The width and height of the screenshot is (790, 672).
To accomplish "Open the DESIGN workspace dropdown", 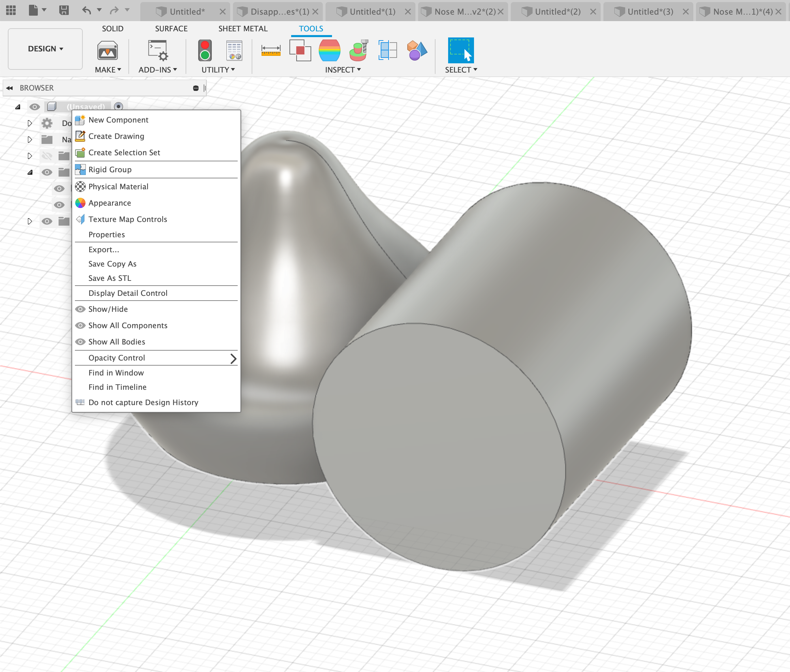I will pos(45,49).
